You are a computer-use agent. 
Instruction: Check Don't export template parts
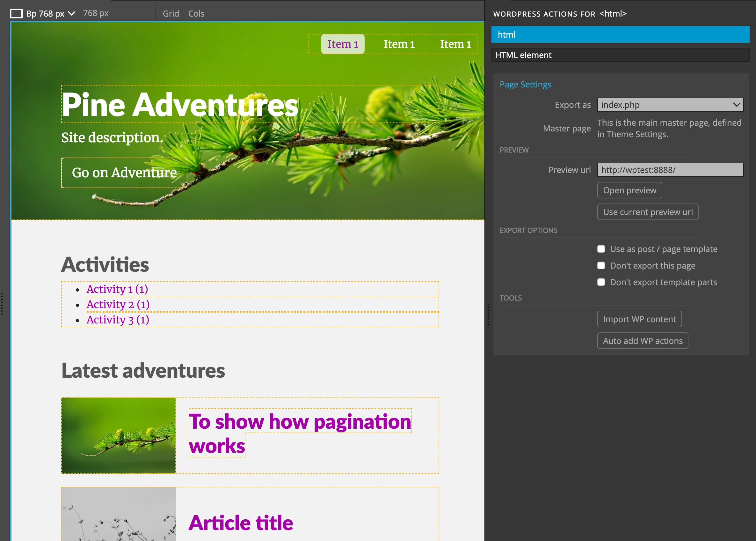pyautogui.click(x=601, y=282)
